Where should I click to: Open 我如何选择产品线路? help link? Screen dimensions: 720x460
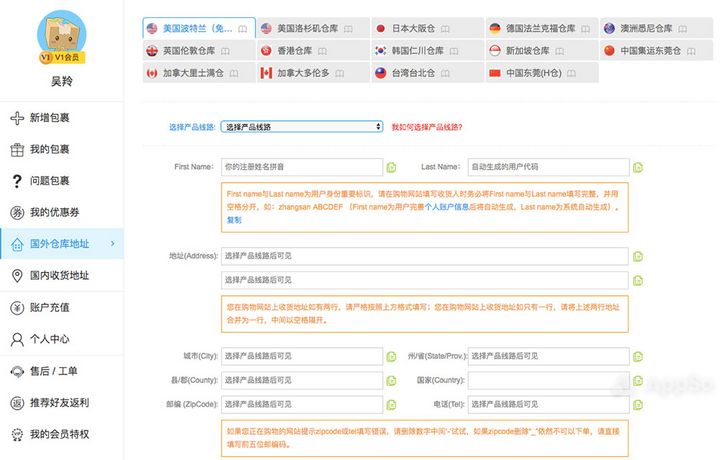point(427,127)
